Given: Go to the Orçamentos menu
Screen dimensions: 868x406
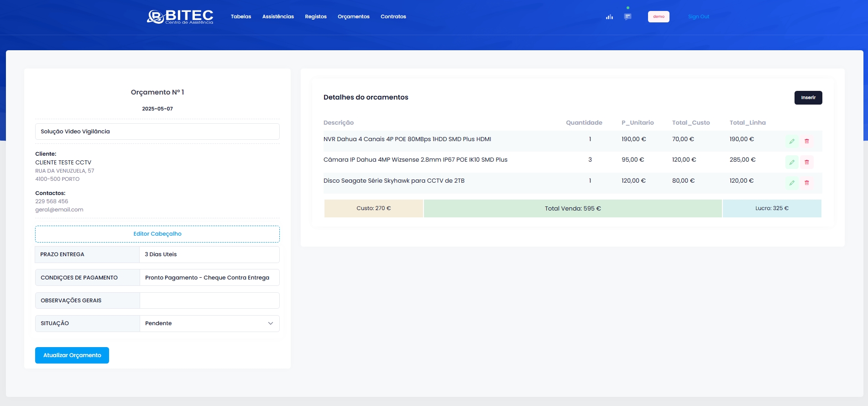Looking at the screenshot, I should point(353,17).
